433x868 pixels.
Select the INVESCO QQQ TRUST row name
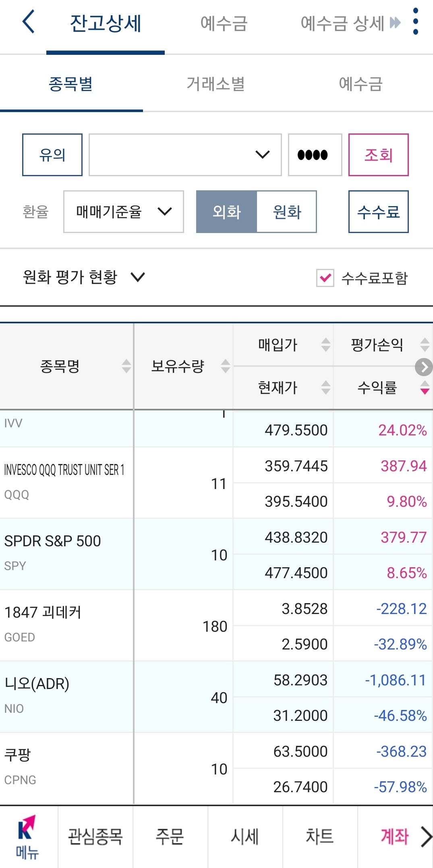pos(64,470)
